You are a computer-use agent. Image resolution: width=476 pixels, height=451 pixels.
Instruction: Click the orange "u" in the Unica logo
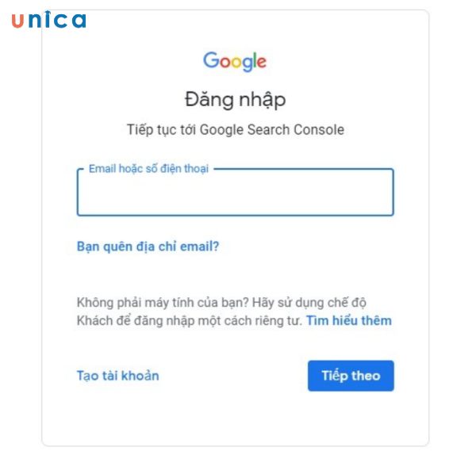pos(18,21)
